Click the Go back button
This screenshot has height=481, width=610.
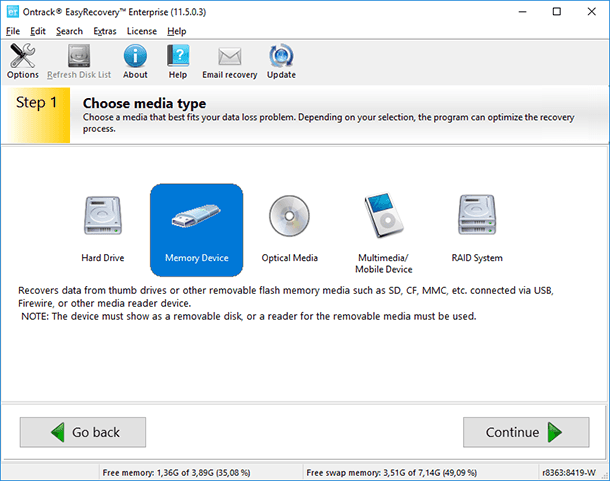point(83,432)
